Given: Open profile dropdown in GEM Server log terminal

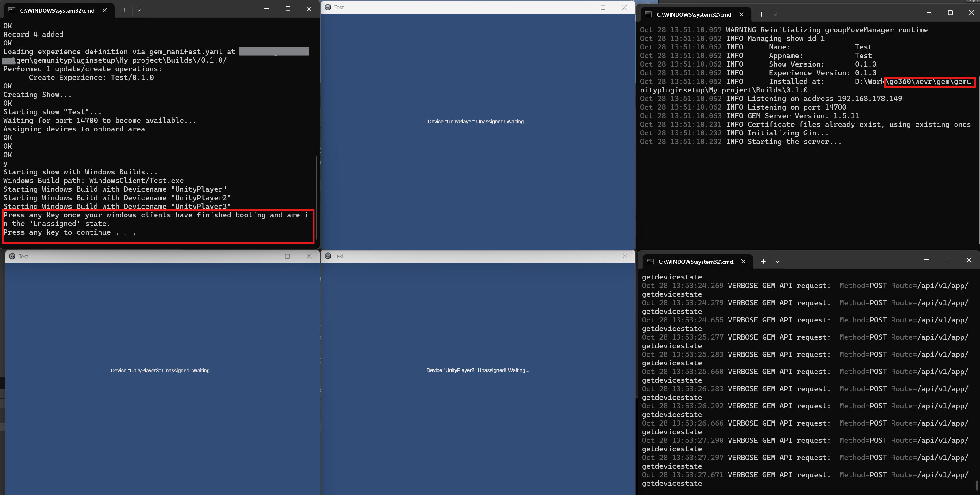Looking at the screenshot, I should pos(775,14).
